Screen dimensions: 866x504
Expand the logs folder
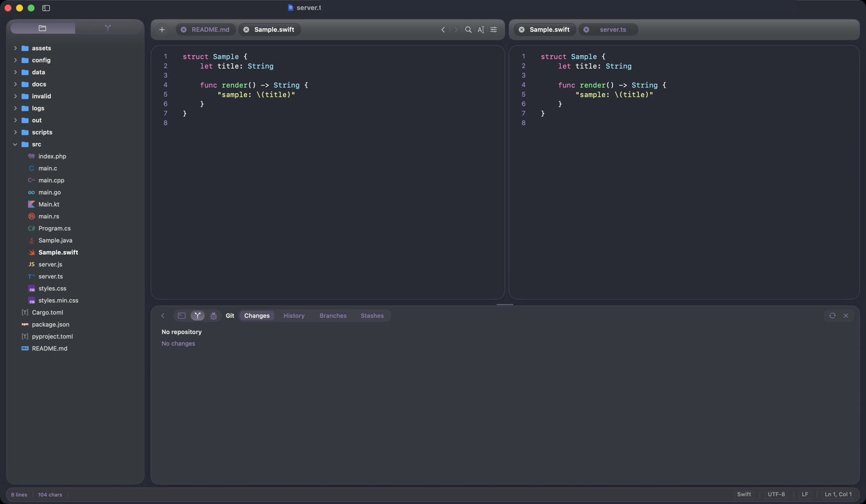15,108
